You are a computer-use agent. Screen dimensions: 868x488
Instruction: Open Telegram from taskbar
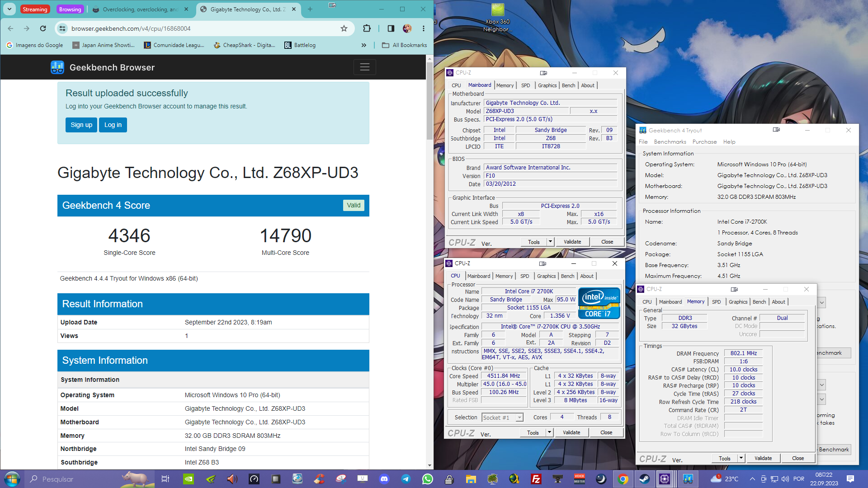tap(406, 479)
